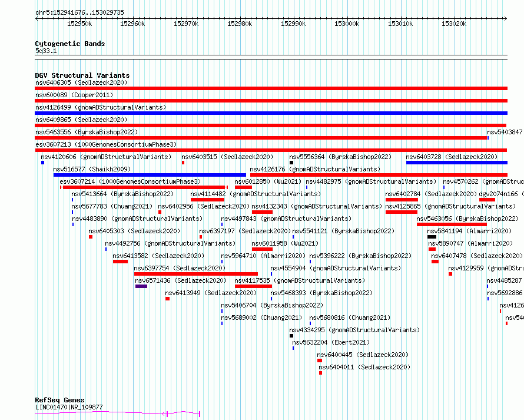Open nsv4483890 (gnomADStructuralVariants) label
Image resolution: width=524 pixels, height=420 pixels.
coord(137,219)
